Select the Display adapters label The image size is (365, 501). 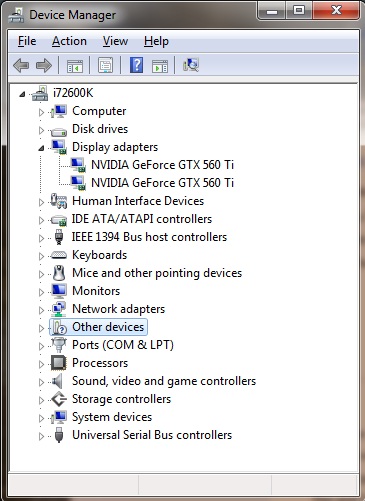[115, 147]
